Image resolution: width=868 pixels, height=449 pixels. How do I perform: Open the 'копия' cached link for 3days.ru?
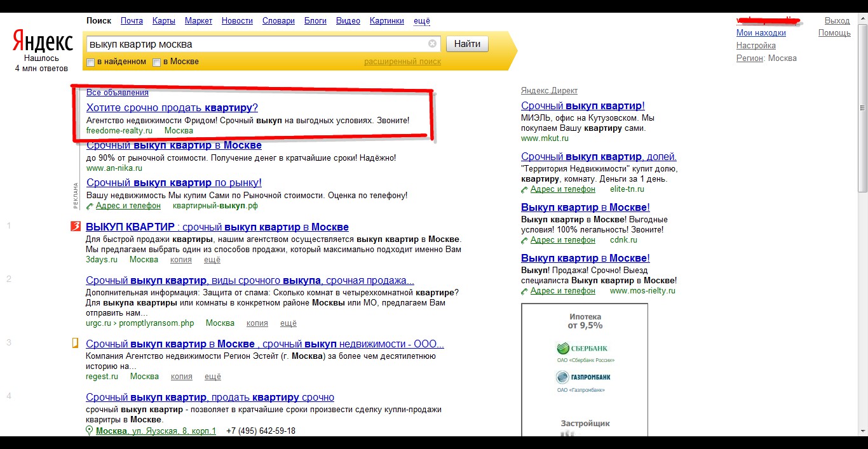pos(181,260)
